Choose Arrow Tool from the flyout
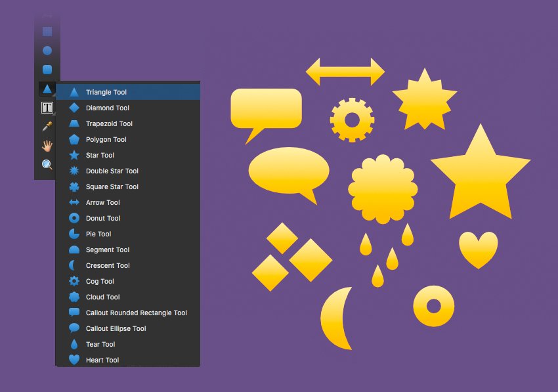This screenshot has height=392, width=558. (x=128, y=203)
